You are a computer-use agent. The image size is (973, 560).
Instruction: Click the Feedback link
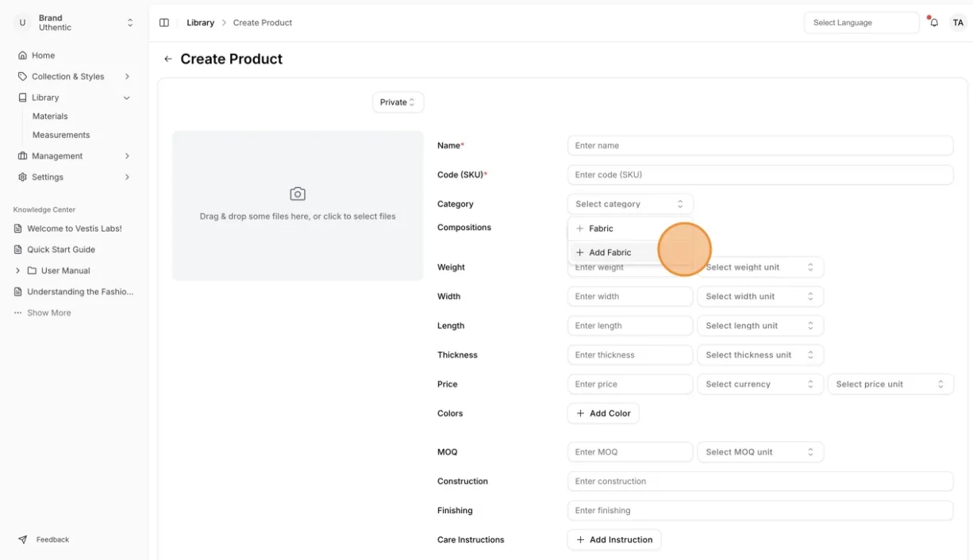(52, 539)
